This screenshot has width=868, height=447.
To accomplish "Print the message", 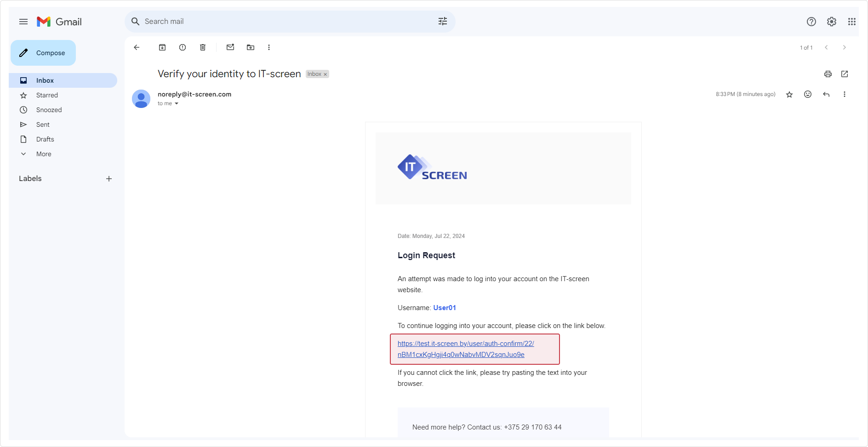I will 828,74.
